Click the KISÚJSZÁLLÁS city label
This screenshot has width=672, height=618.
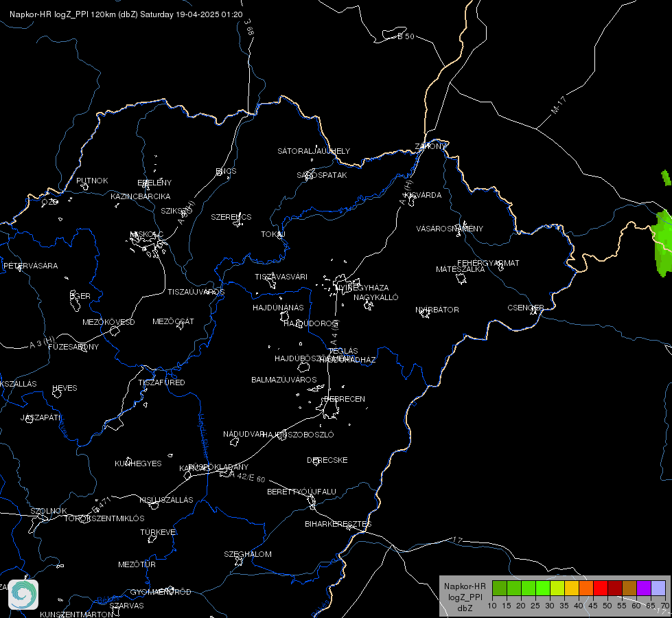tap(166, 500)
